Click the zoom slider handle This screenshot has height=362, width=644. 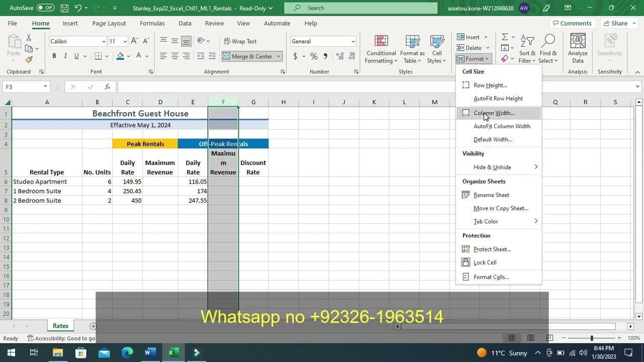tap(592, 338)
